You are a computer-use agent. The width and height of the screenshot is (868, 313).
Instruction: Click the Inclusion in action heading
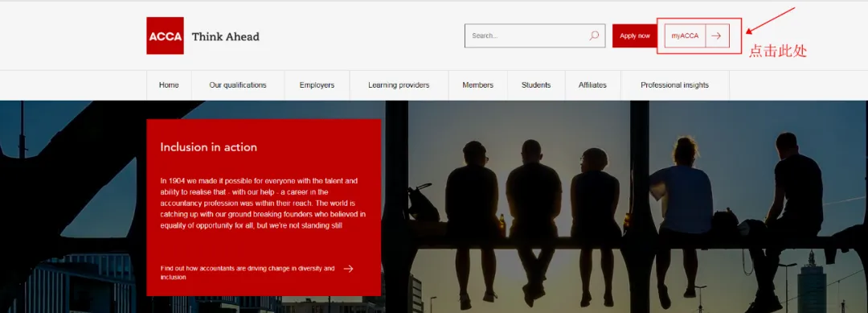209,147
